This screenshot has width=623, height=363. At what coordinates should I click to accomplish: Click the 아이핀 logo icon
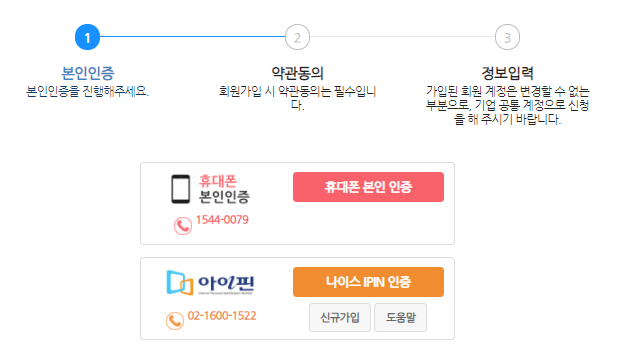click(x=210, y=283)
